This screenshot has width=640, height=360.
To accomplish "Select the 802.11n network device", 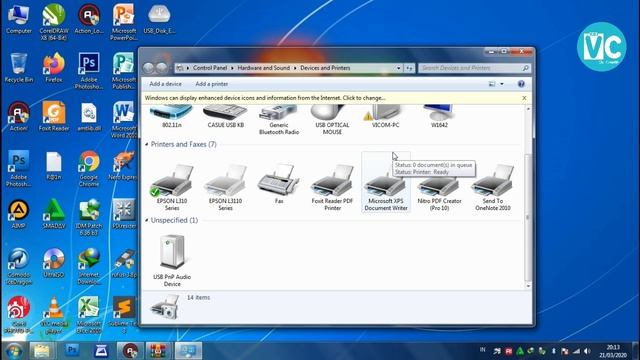I will pos(171,117).
